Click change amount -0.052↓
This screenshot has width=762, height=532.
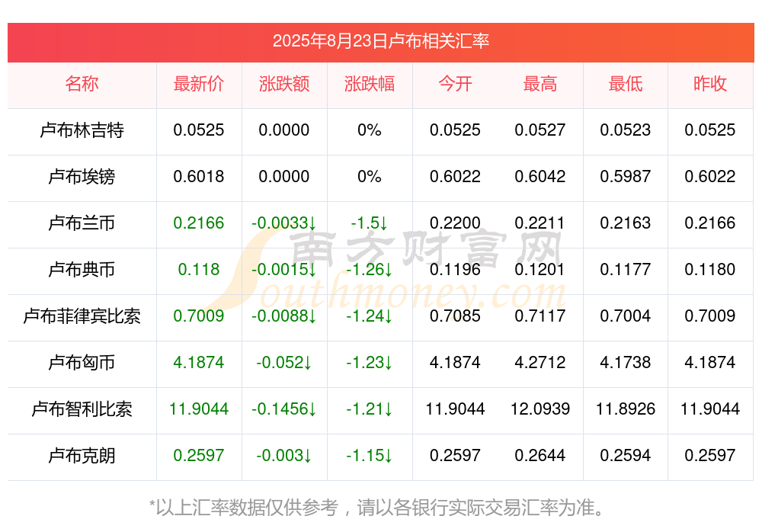(x=284, y=362)
